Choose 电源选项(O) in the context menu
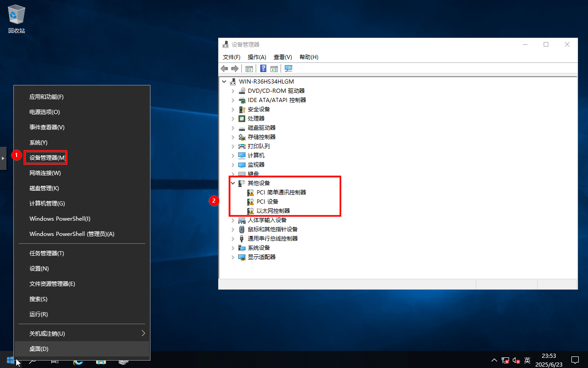Image resolution: width=588 pixels, height=368 pixels. pos(82,112)
